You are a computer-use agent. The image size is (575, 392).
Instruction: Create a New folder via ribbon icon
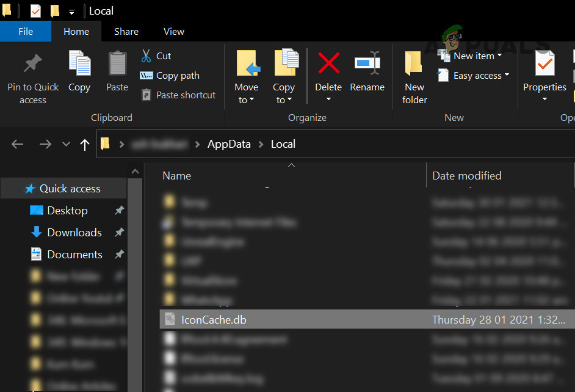click(413, 63)
